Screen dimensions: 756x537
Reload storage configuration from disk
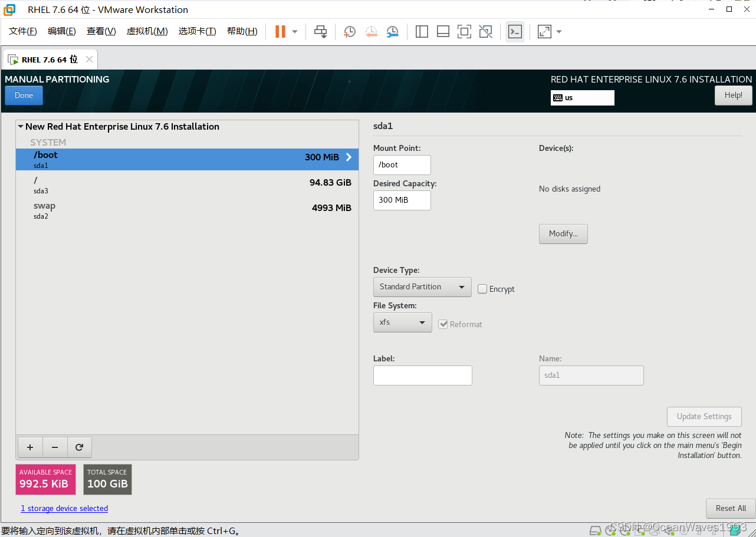point(80,447)
